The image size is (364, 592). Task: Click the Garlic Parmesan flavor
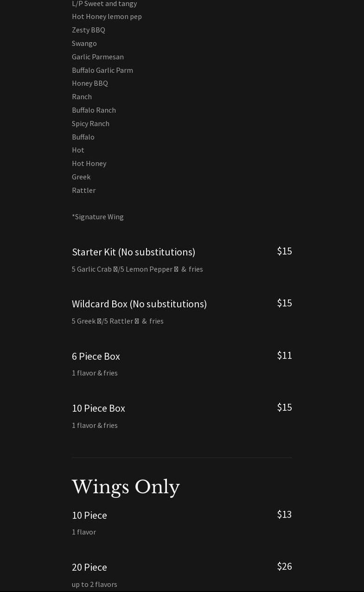(x=98, y=57)
